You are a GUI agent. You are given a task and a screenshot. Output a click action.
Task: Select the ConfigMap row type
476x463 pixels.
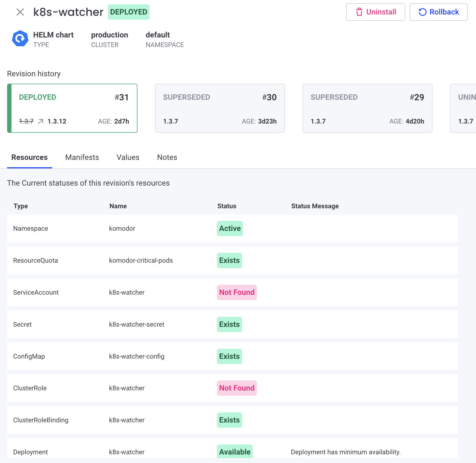pyautogui.click(x=29, y=356)
